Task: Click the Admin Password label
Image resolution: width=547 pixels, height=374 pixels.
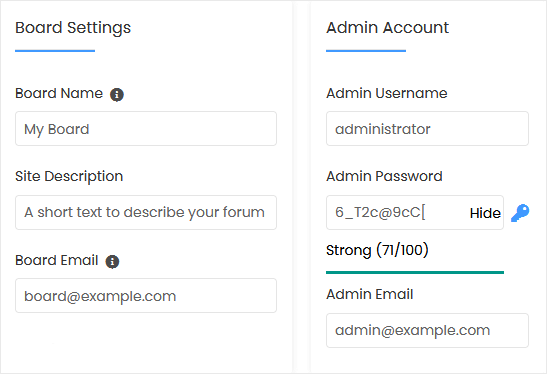Action: click(384, 176)
